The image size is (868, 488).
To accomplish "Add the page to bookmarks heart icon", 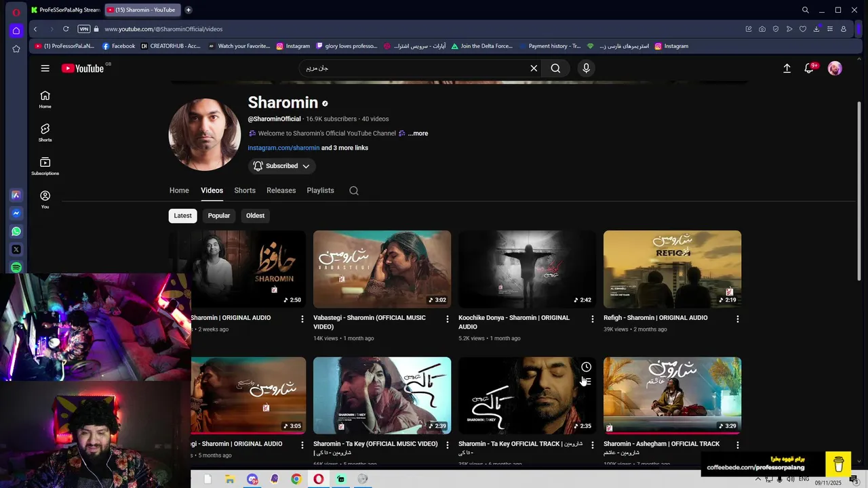I will [x=803, y=29].
